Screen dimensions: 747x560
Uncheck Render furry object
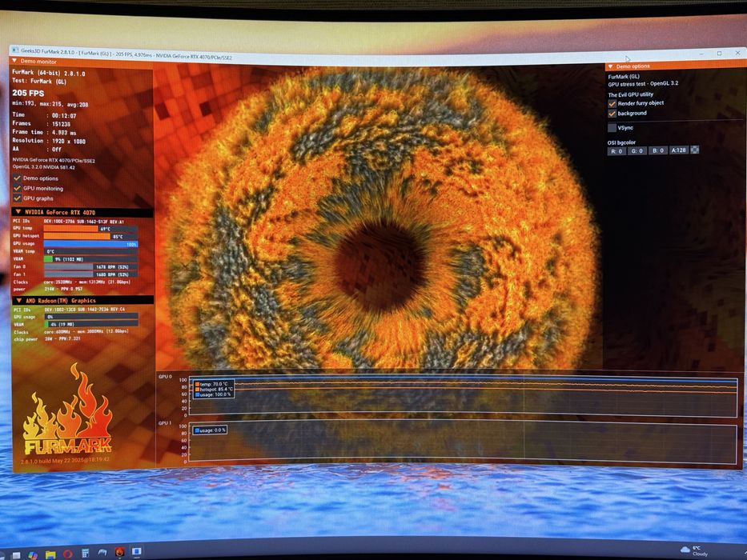[x=612, y=103]
